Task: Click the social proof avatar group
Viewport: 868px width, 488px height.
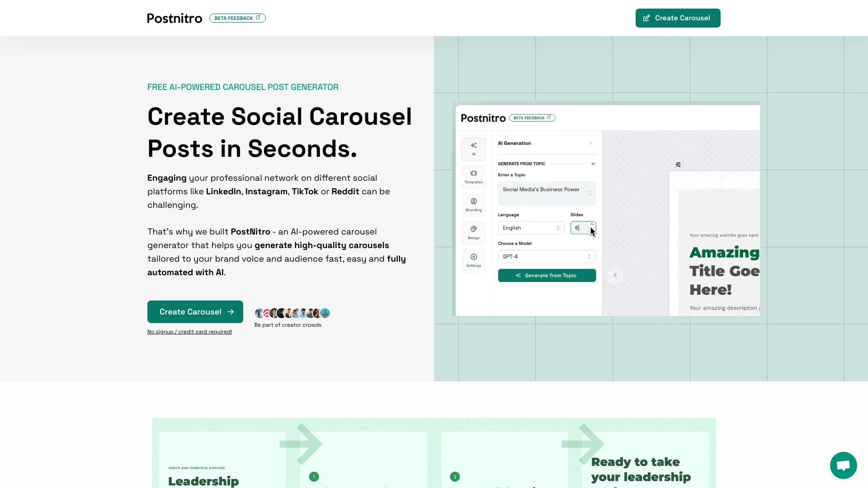Action: point(292,312)
